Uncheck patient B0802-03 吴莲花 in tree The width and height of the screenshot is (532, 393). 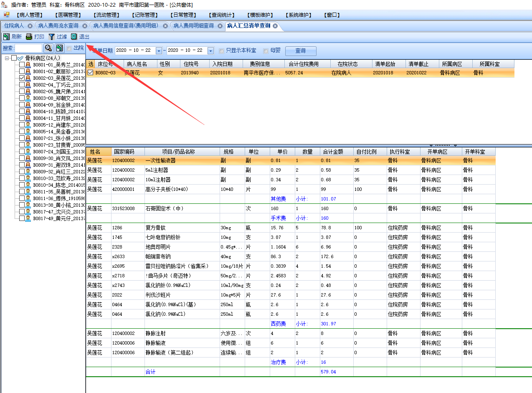(22, 78)
